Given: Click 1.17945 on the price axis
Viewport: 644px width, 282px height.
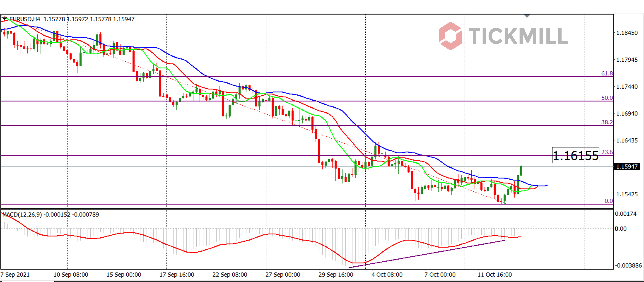Looking at the screenshot, I should coord(627,60).
